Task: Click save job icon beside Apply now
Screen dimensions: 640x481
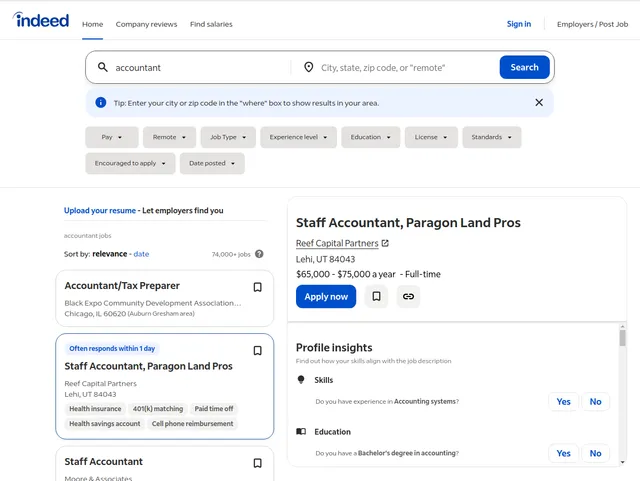Action: point(376,296)
